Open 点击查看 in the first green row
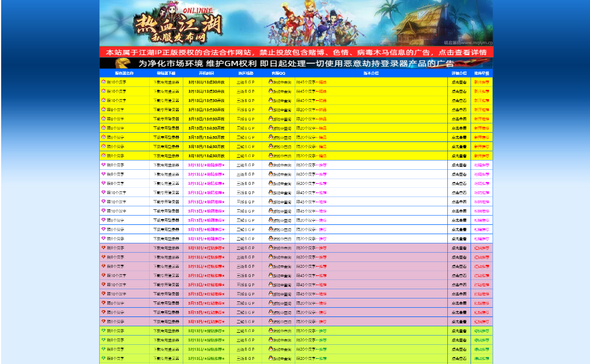The width and height of the screenshot is (590, 364). 459,331
